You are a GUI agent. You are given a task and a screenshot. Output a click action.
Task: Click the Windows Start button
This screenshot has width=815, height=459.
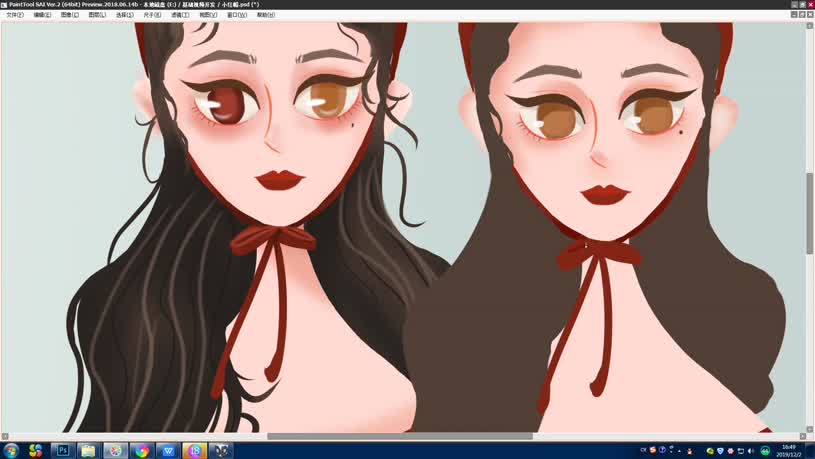10,450
